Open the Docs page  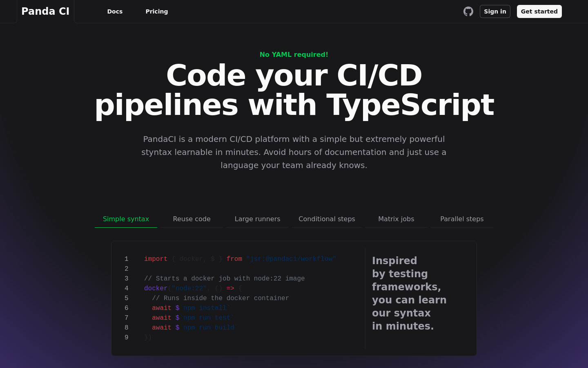click(115, 11)
